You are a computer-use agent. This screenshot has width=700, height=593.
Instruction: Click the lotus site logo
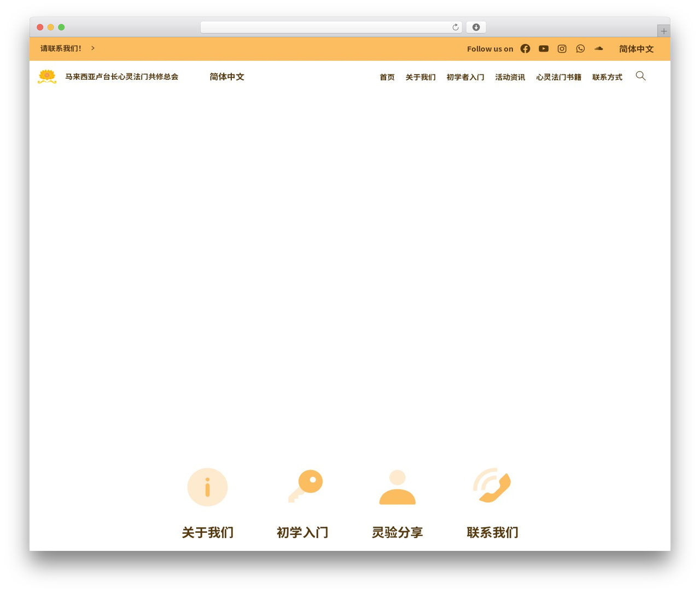[47, 77]
